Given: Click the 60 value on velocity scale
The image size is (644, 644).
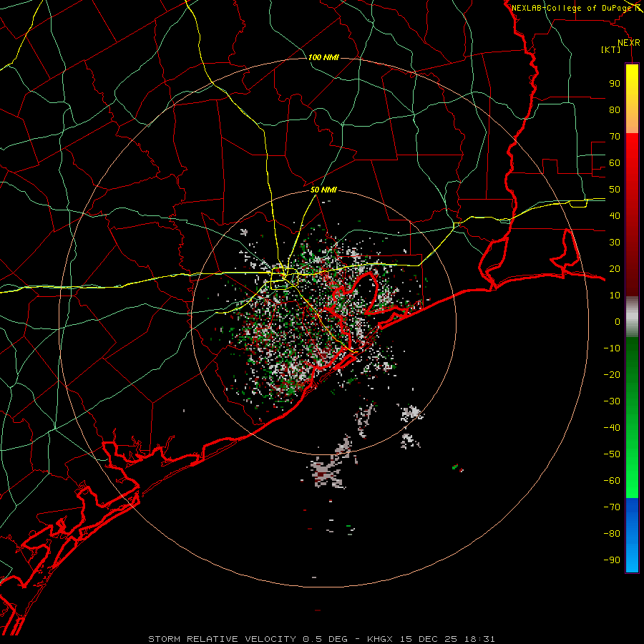Looking at the screenshot, I should tap(615, 162).
